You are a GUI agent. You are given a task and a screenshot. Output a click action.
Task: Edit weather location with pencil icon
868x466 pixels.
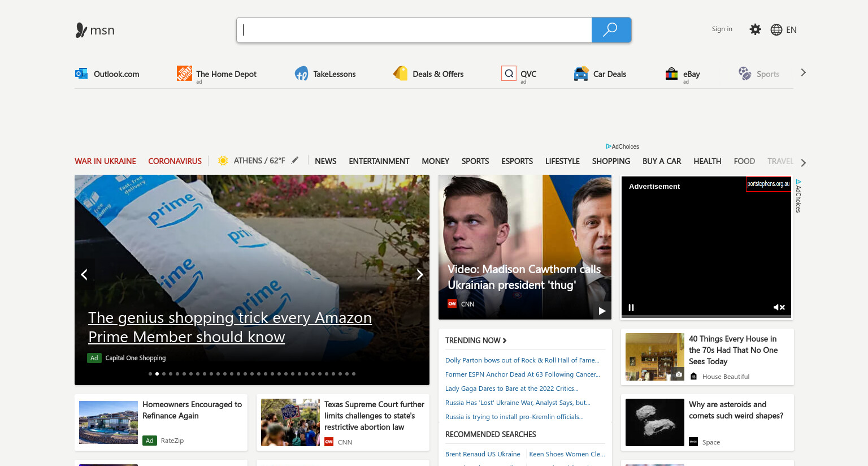[295, 161]
